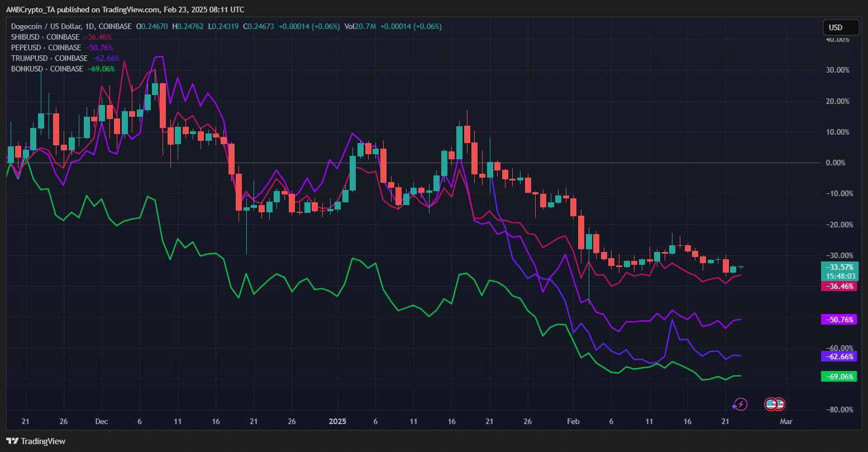The height and width of the screenshot is (452, 868).
Task: Click the teal -33.57% Dogecoin price label
Action: click(838, 267)
